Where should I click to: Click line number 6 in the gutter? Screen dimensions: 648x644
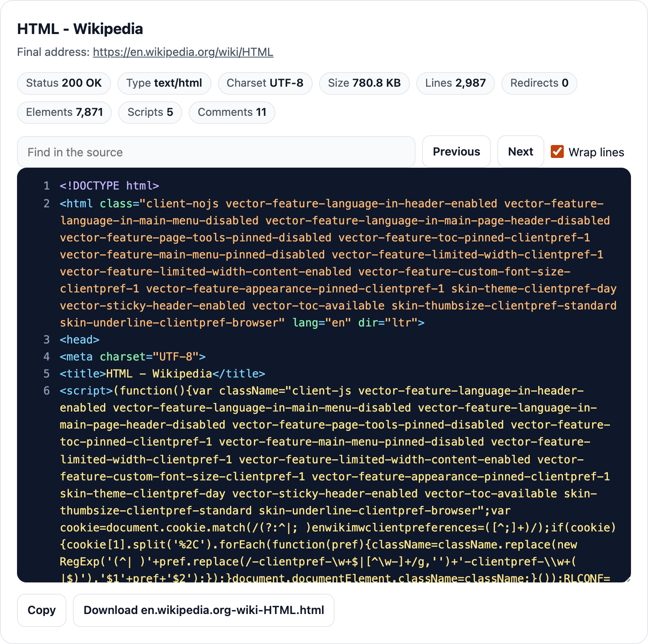tap(47, 391)
